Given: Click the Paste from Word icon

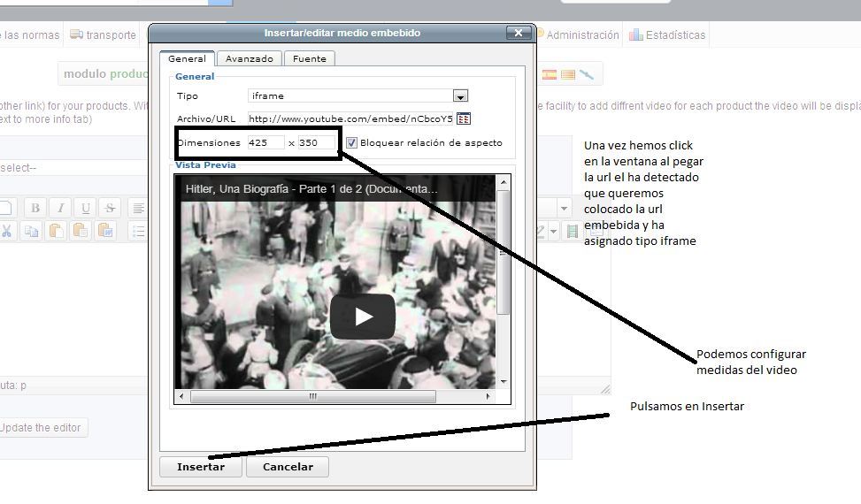Looking at the screenshot, I should point(105,231).
